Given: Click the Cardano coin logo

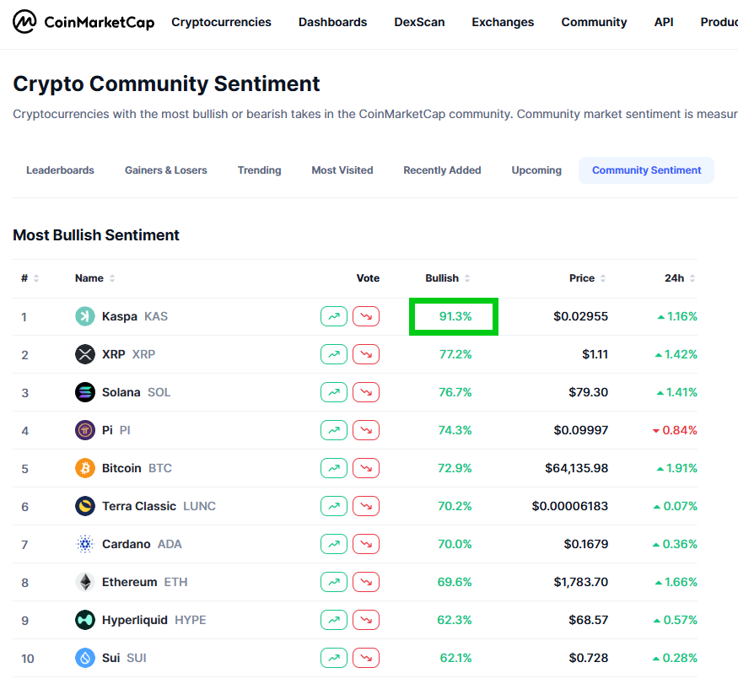Looking at the screenshot, I should click(85, 544).
